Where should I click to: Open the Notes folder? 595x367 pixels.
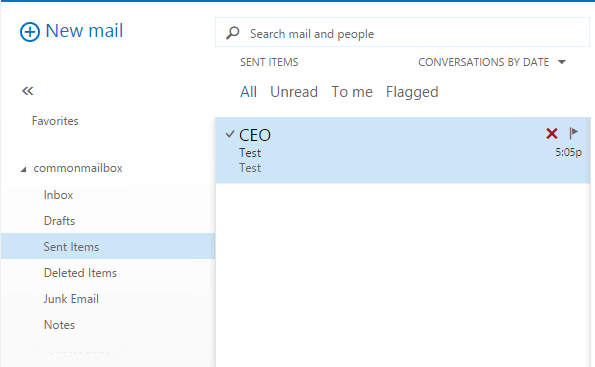click(59, 324)
